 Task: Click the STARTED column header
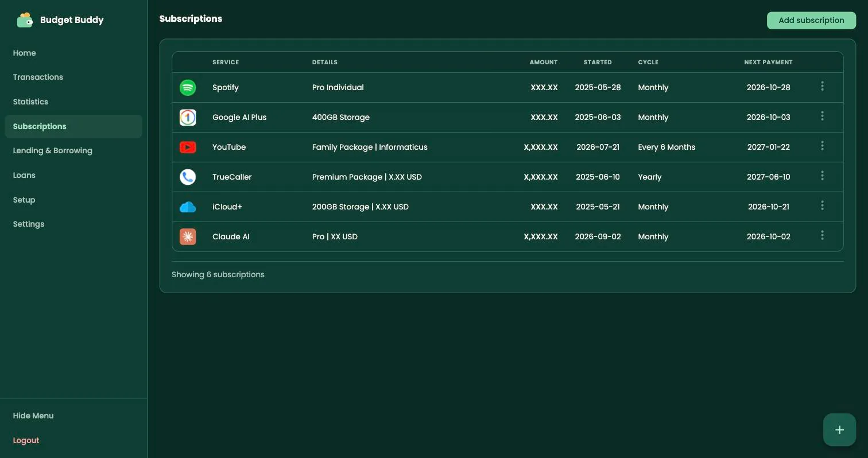pos(598,62)
